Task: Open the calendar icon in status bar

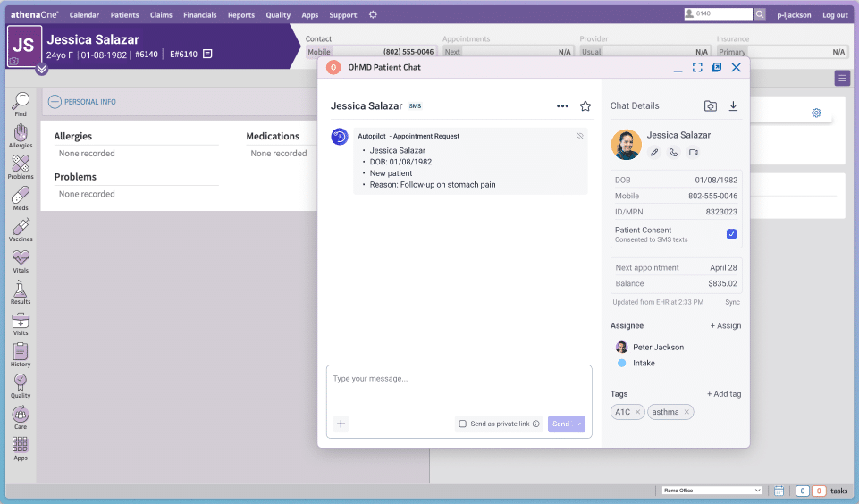Action: [x=779, y=491]
